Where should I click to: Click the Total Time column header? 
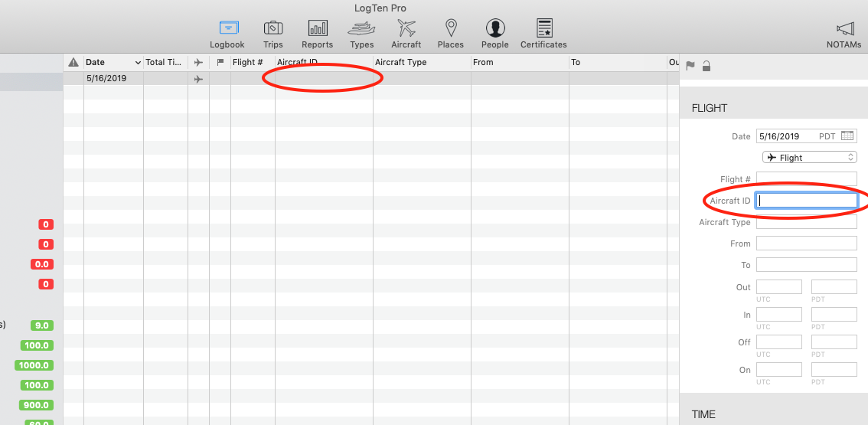click(x=165, y=62)
